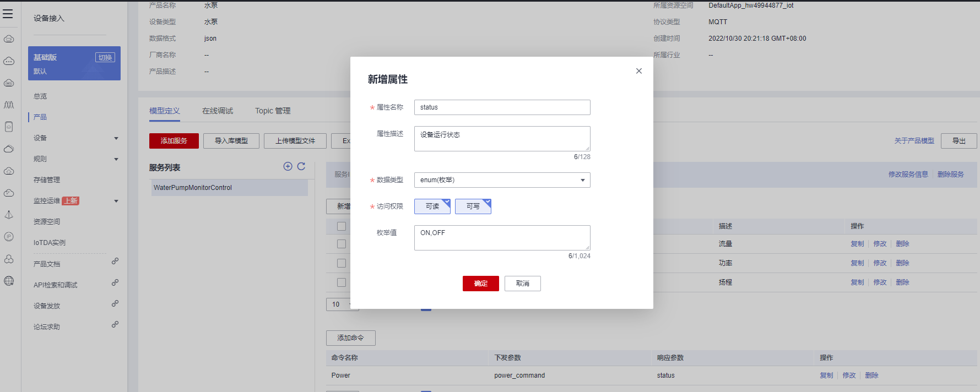Expand the 监控运维 sidebar submenu arrow
Viewport: 980px width, 392px height.
[x=116, y=201]
